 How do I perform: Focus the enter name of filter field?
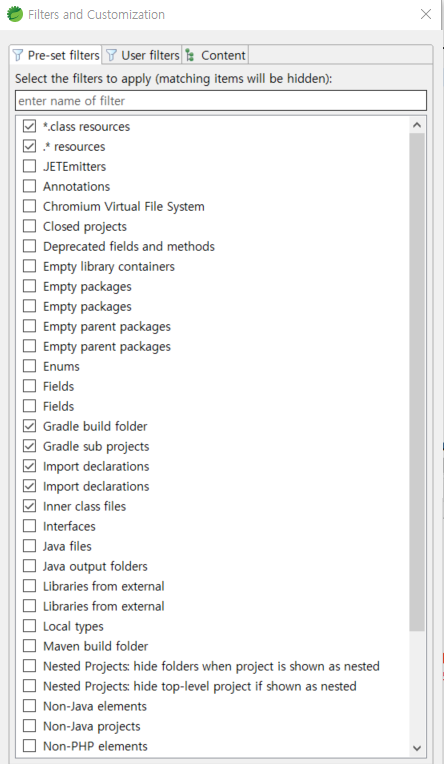221,100
